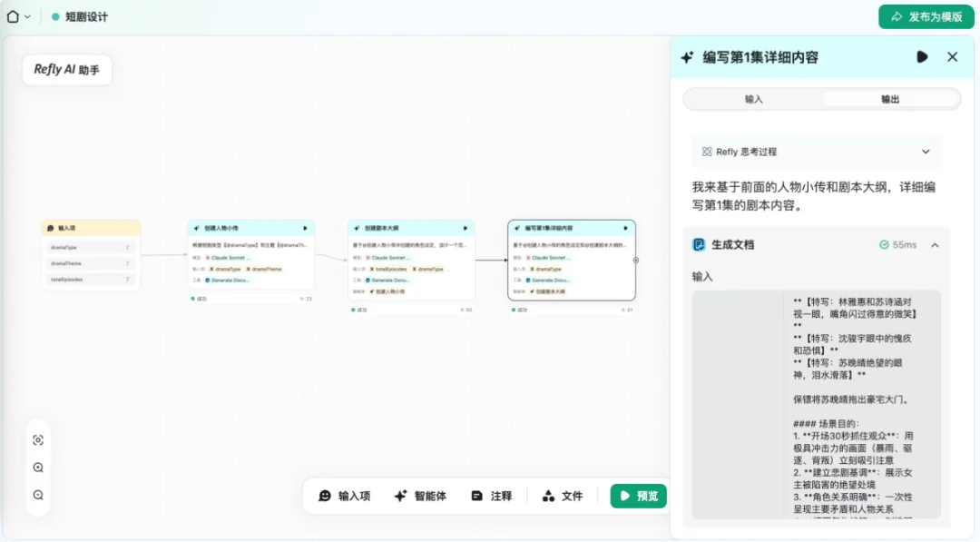Click the run icon in 编写第1集详细内容 panel header
This screenshot has width=980, height=542.
923,56
